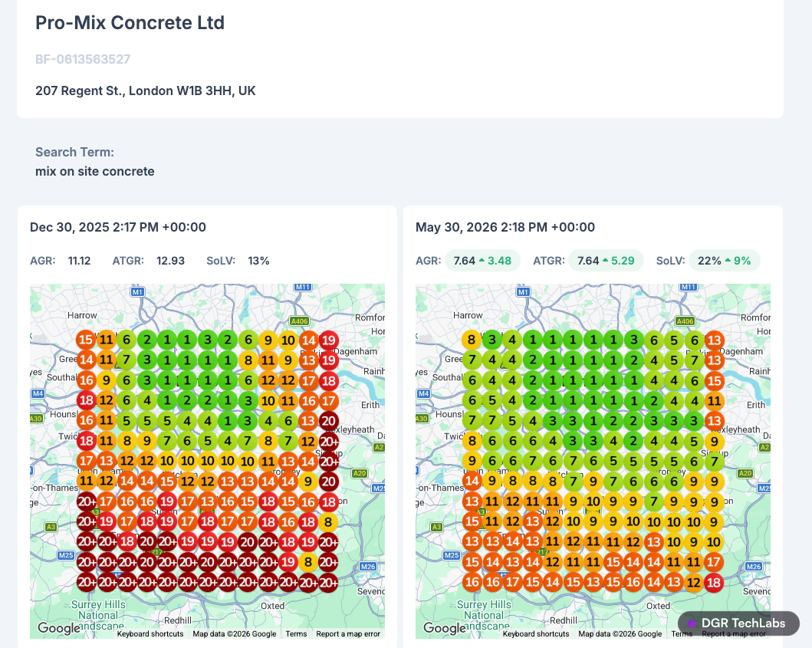Select top-right corner rank marker 13 on the May map

(714, 340)
